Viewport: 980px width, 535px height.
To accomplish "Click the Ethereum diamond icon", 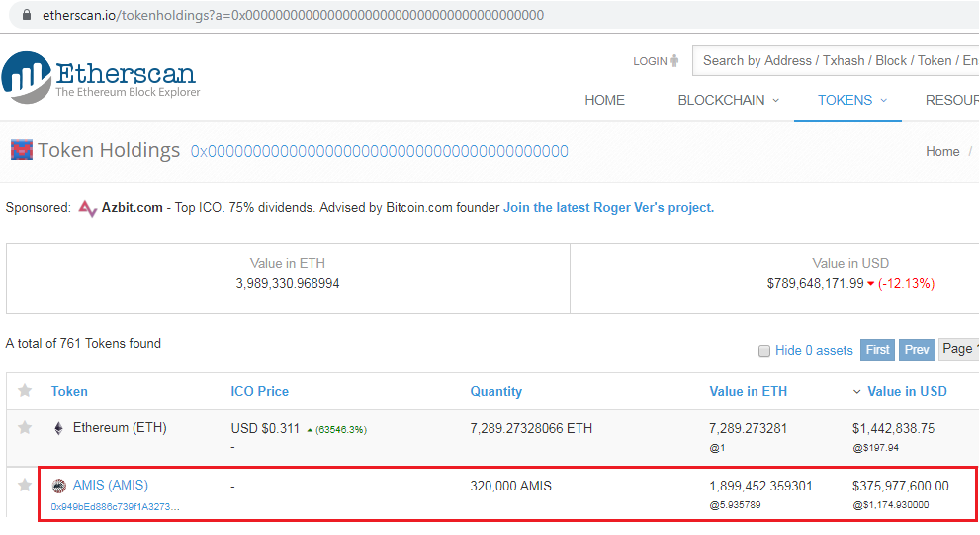I will coord(58,429).
